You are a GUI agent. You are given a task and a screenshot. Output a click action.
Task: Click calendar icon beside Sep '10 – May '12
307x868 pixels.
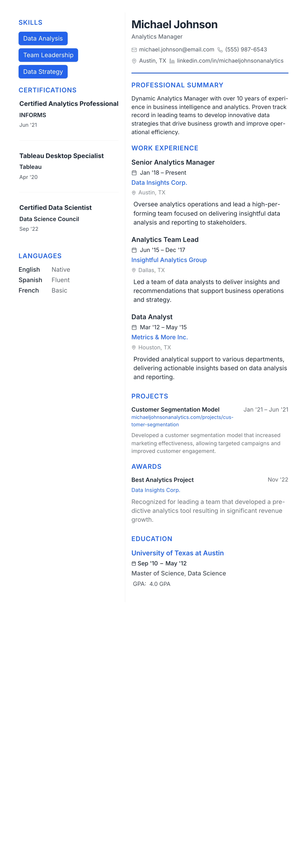(x=134, y=563)
